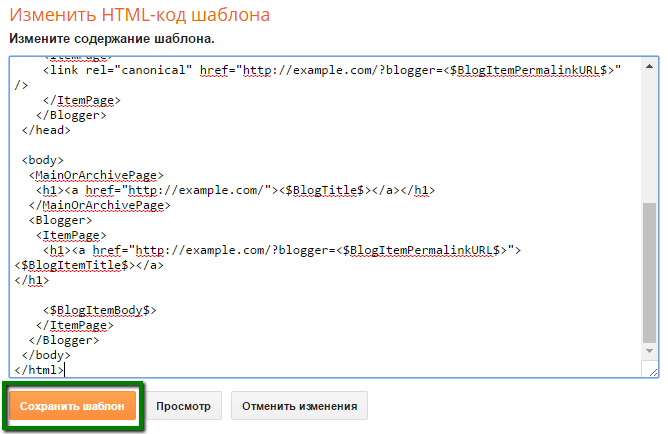Place cursor after the closing </html> tag
This screenshot has width=668, height=434.
click(x=65, y=370)
